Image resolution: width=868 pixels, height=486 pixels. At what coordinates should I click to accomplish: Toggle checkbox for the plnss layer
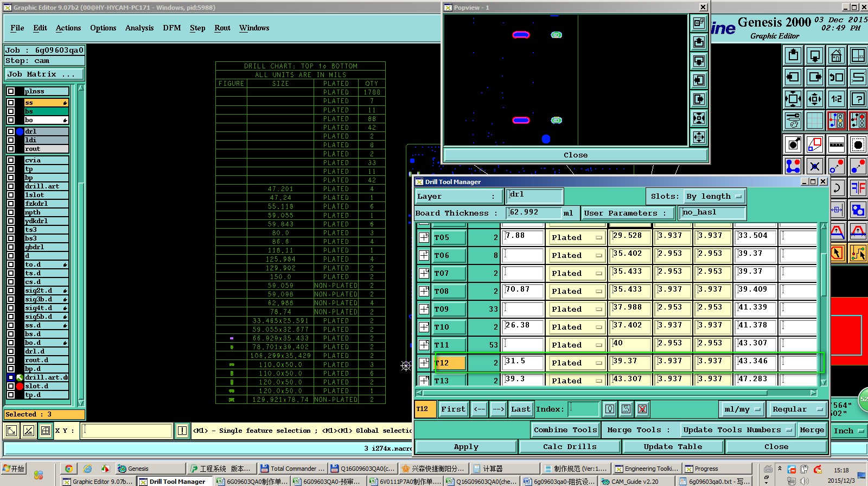pos(11,91)
